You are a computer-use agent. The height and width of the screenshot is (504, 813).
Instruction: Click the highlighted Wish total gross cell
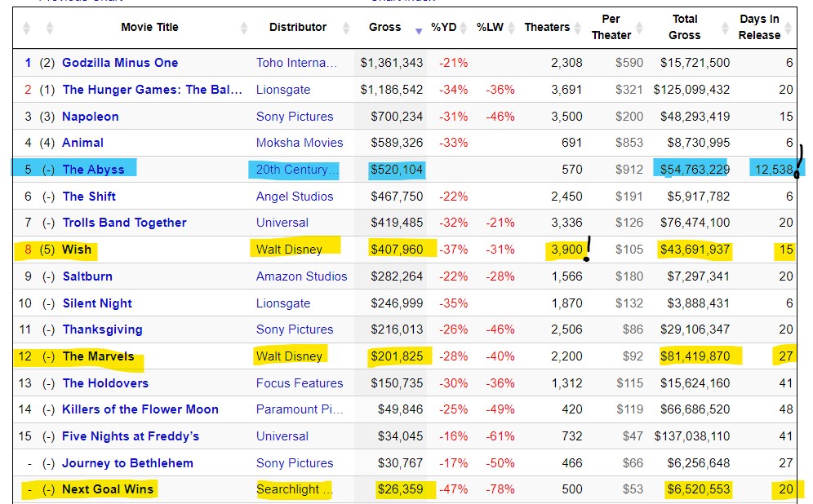[692, 250]
